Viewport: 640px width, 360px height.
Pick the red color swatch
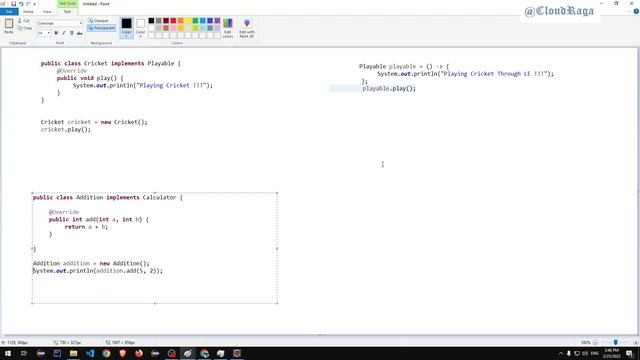173,20
